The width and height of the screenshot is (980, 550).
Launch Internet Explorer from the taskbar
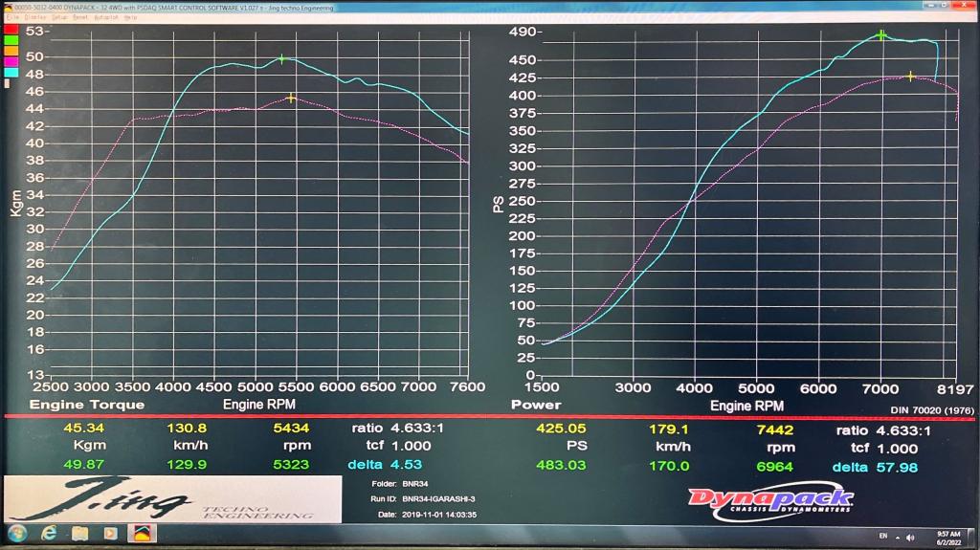(49, 533)
